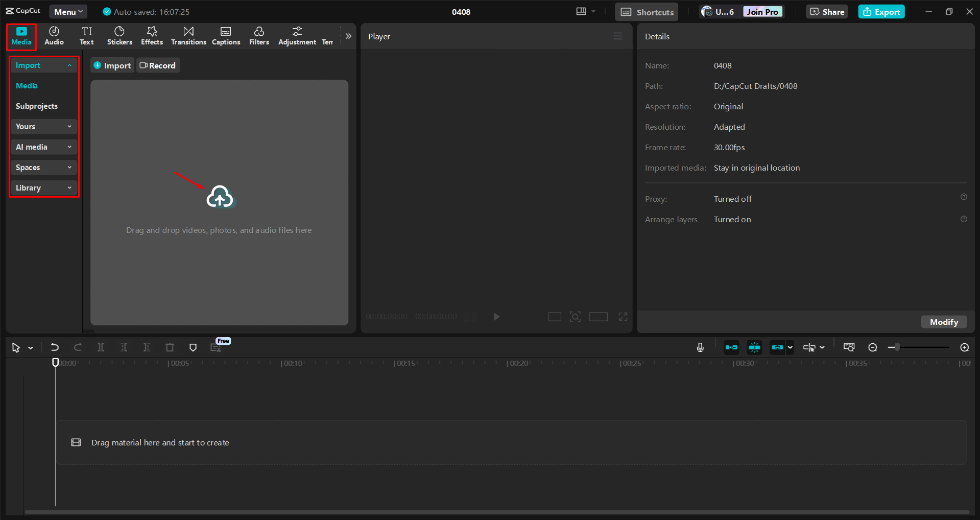Toggle linked clip selection
The image size is (980, 520).
777,347
